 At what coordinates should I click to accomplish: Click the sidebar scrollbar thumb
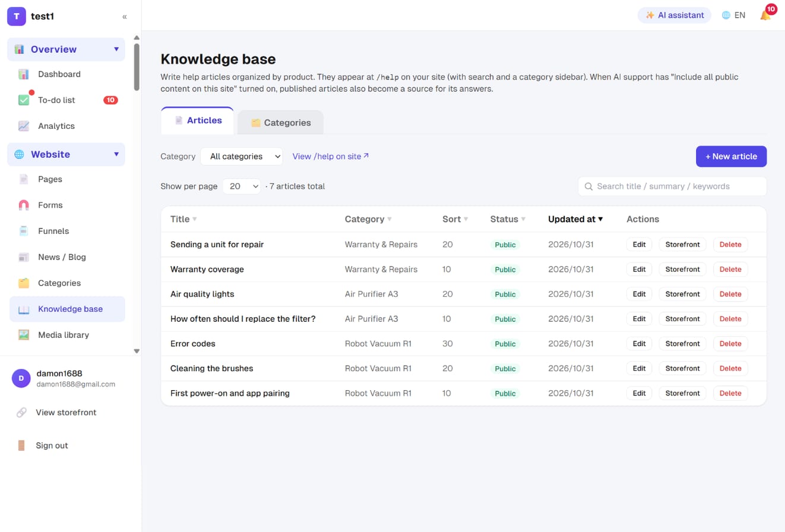[137, 66]
